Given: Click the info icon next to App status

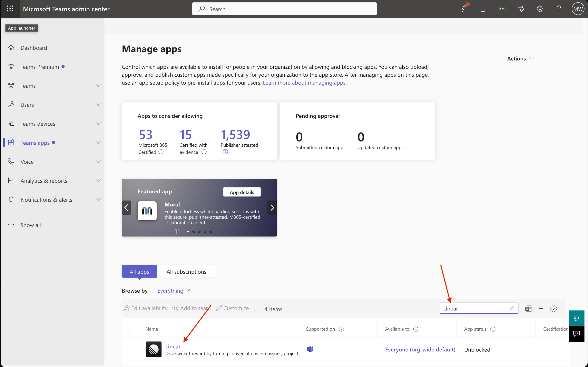Looking at the screenshot, I should [x=493, y=329].
